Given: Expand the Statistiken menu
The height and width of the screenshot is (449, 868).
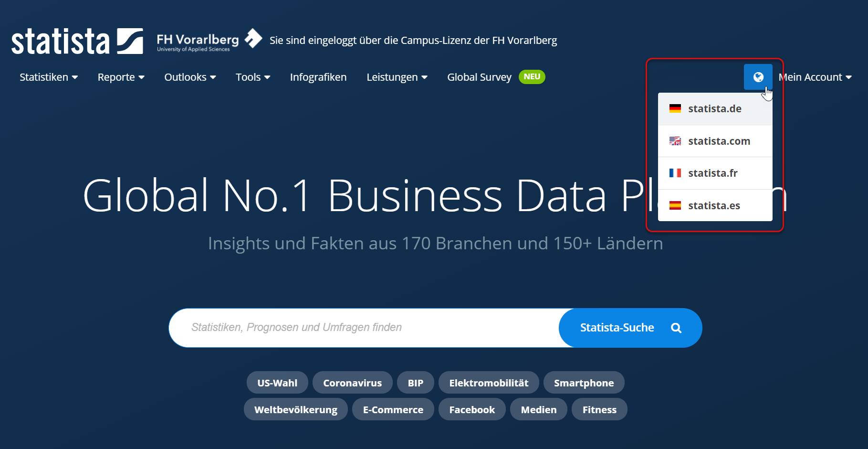Looking at the screenshot, I should click(49, 77).
